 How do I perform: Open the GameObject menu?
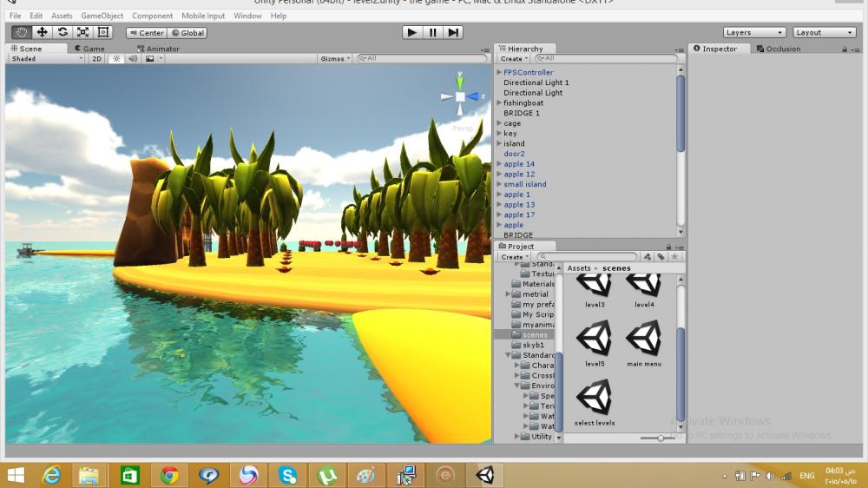pos(102,16)
